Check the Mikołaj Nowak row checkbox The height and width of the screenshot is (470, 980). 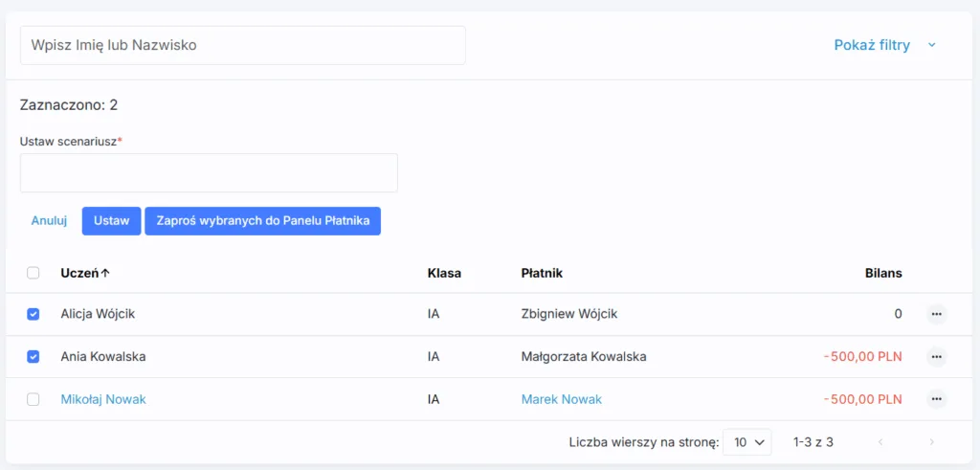(x=33, y=399)
